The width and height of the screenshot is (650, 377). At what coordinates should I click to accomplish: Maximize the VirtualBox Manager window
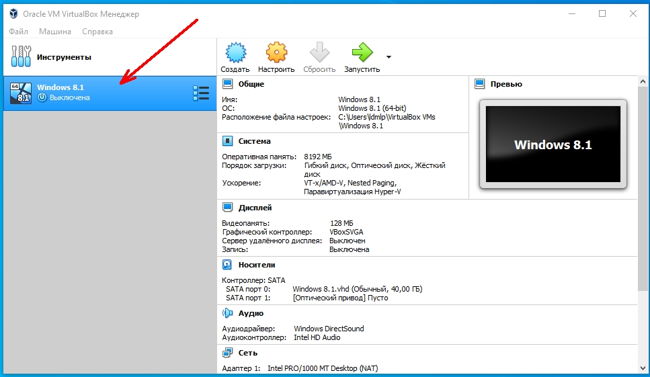[x=602, y=14]
